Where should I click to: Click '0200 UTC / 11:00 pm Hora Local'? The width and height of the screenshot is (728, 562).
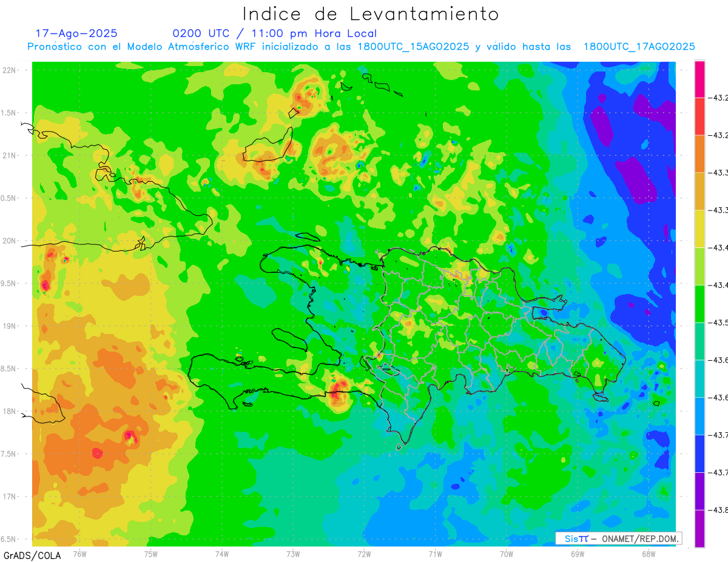pyautogui.click(x=275, y=33)
